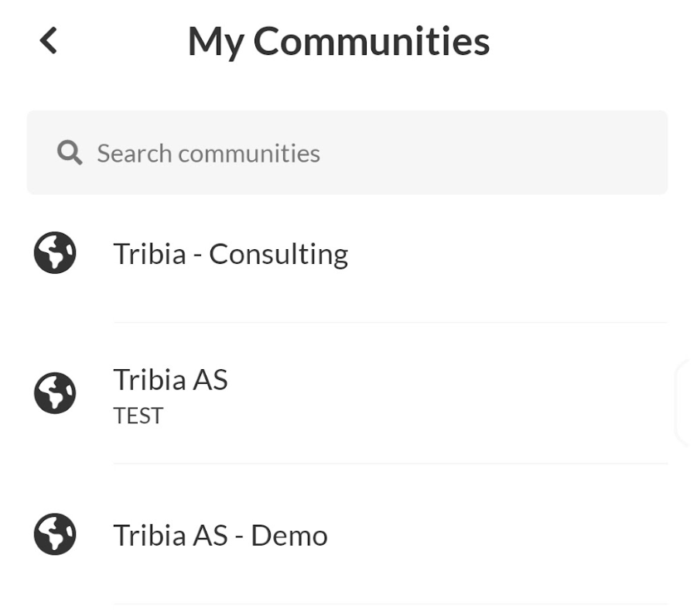Focus the Search communities input field
697x616 pixels.
click(348, 152)
